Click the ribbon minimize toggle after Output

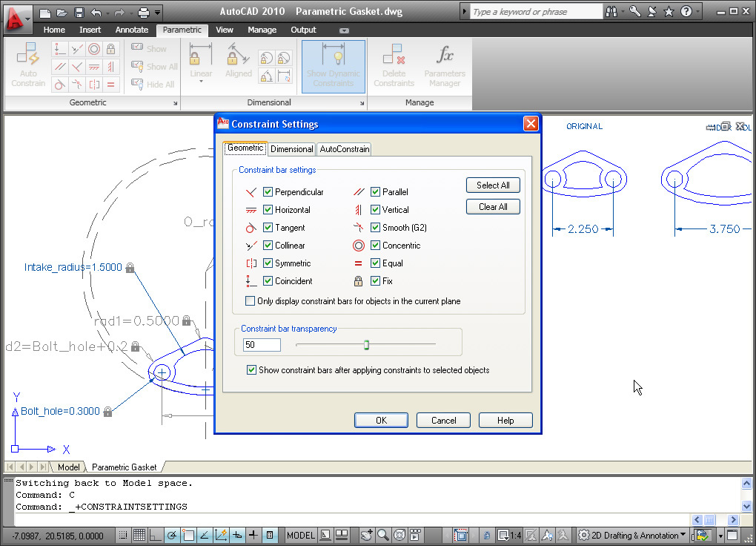(344, 30)
